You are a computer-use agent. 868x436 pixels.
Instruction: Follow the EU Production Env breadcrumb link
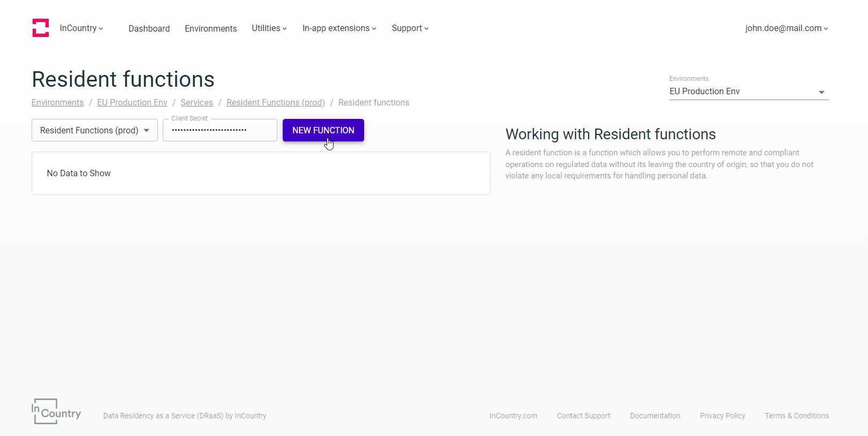pos(132,102)
